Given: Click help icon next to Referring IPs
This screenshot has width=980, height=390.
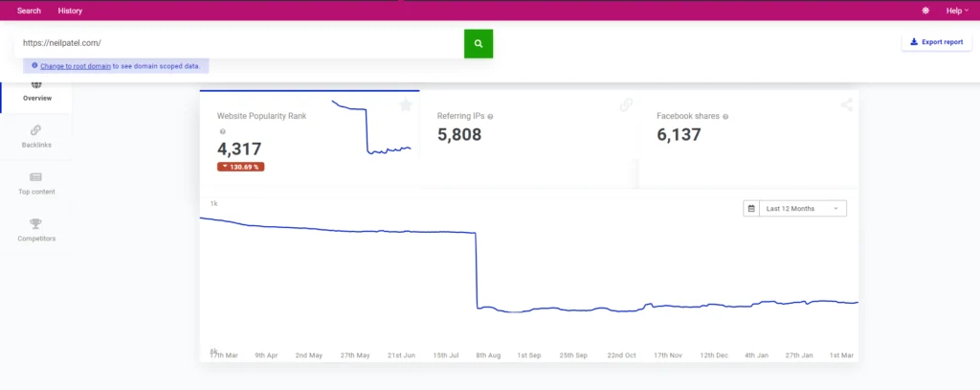Looking at the screenshot, I should tap(491, 116).
